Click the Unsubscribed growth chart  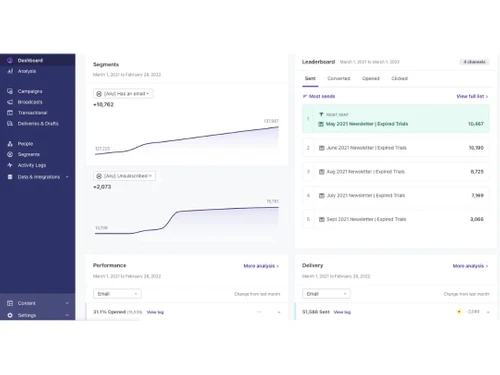click(x=187, y=218)
